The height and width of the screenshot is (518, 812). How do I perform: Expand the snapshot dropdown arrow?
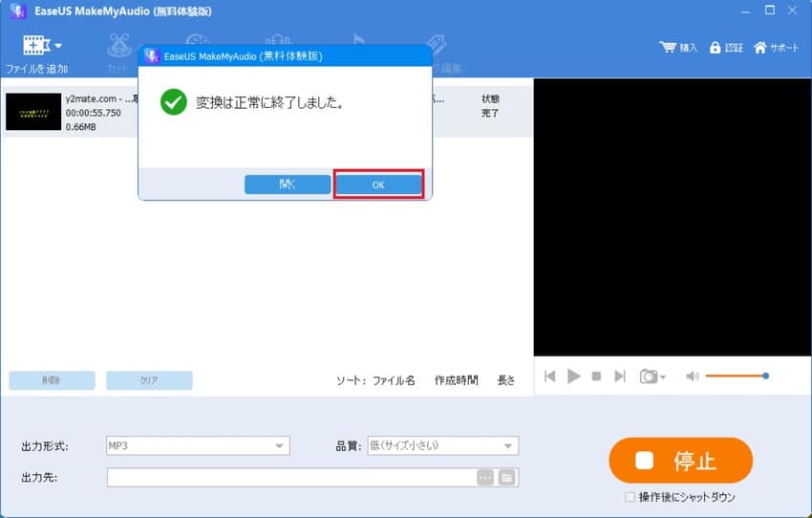(x=663, y=378)
